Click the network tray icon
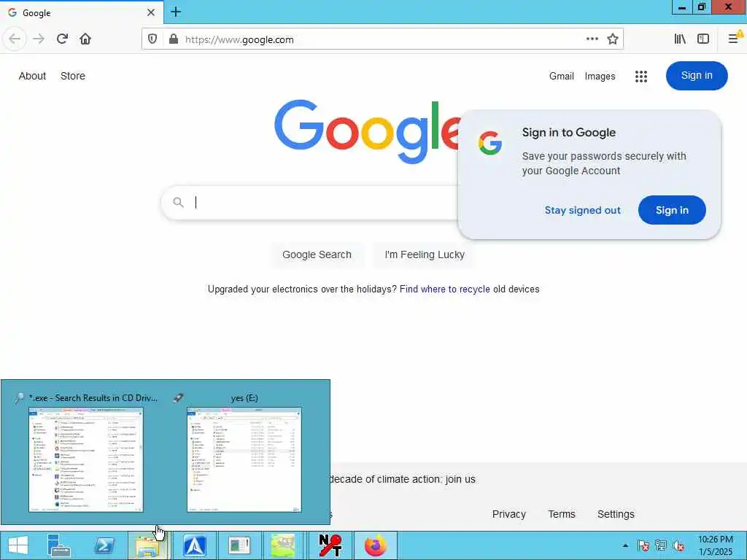The image size is (747, 560). click(x=661, y=545)
